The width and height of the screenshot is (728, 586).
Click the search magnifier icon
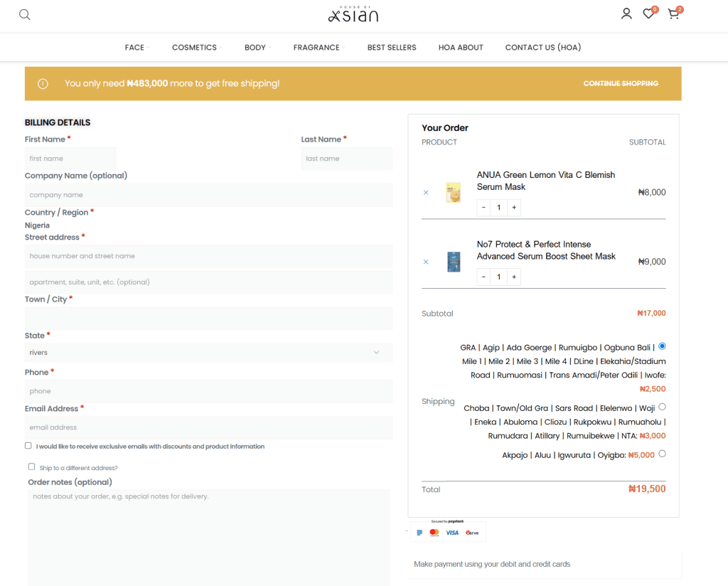click(x=25, y=15)
